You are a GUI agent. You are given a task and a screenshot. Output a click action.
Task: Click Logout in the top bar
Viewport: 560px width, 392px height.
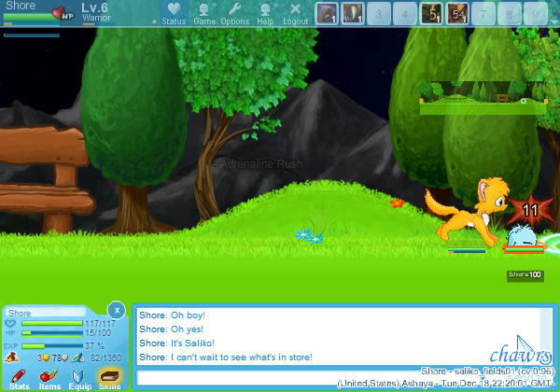(x=295, y=13)
